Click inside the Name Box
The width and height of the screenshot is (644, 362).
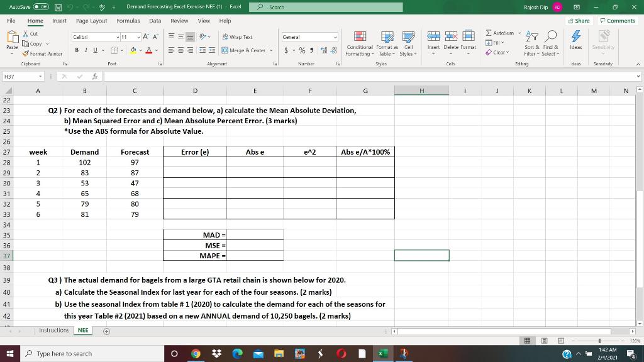pyautogui.click(x=23, y=75)
